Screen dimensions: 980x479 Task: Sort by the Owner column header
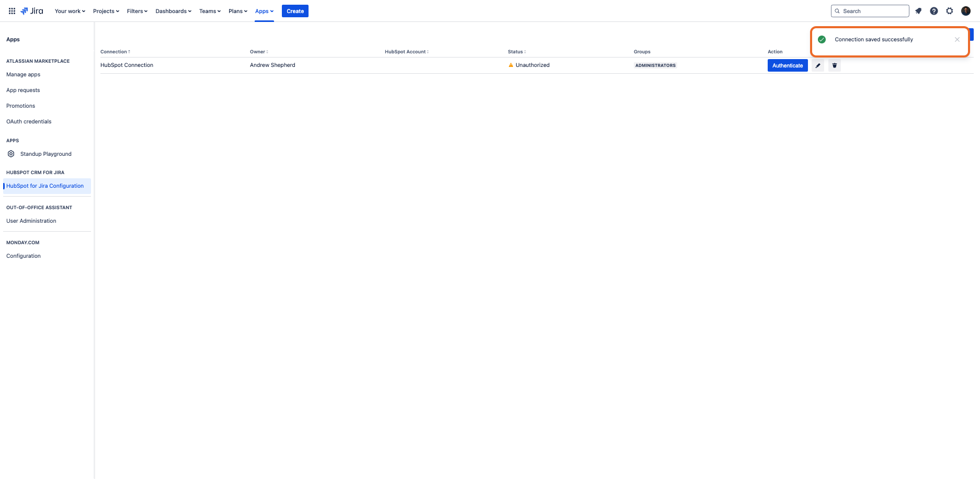[x=259, y=52]
